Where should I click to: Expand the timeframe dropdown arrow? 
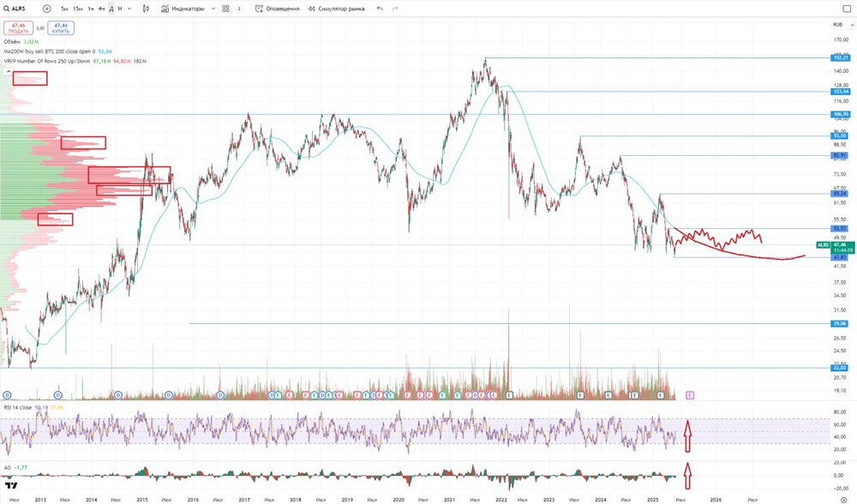[129, 9]
